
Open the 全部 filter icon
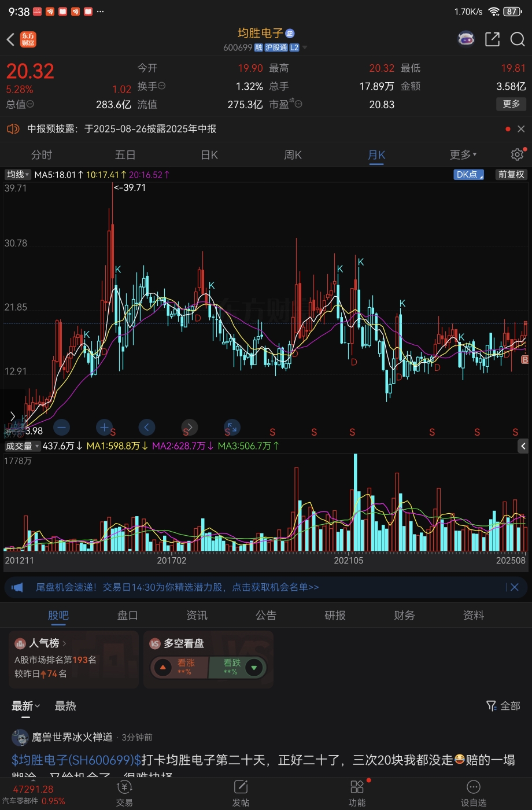tap(503, 706)
